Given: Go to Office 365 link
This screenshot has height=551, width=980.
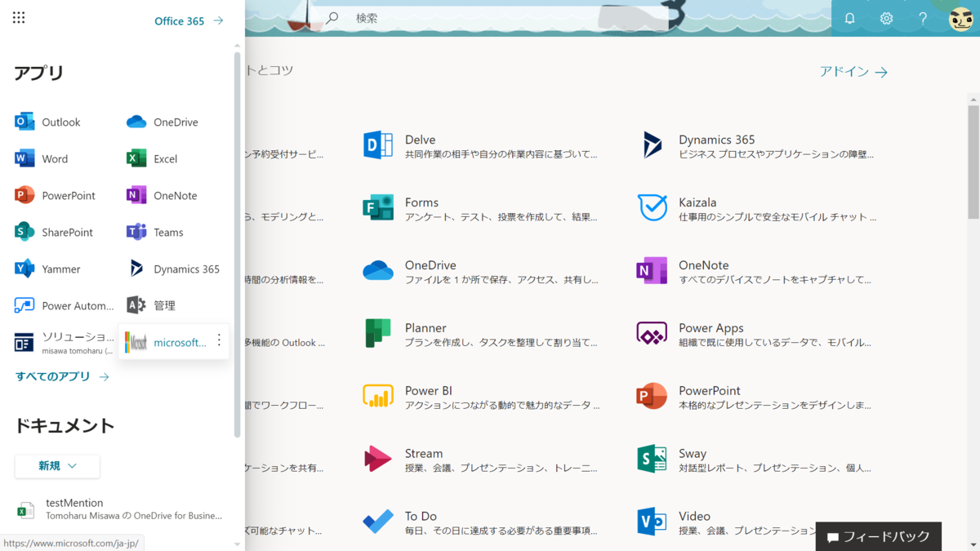Looking at the screenshot, I should (189, 21).
